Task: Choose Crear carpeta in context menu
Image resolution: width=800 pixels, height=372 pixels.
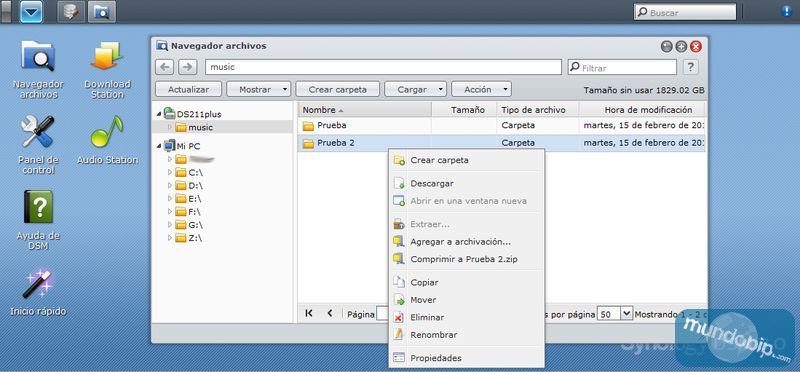Action: pyautogui.click(x=466, y=160)
